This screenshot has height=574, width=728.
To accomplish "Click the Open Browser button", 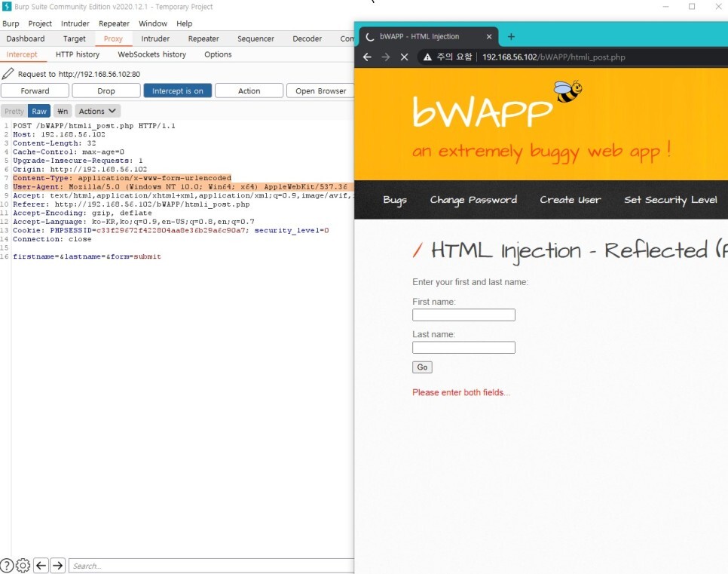I will (x=320, y=91).
